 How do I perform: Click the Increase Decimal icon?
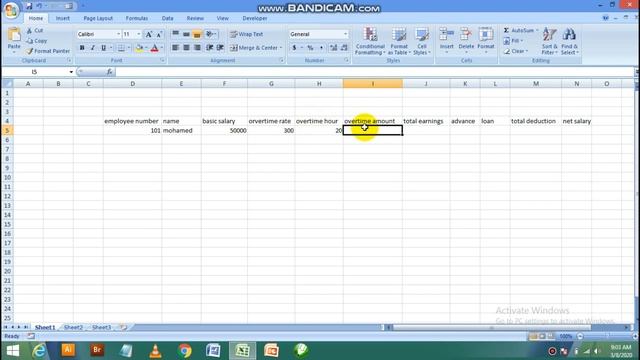333,48
